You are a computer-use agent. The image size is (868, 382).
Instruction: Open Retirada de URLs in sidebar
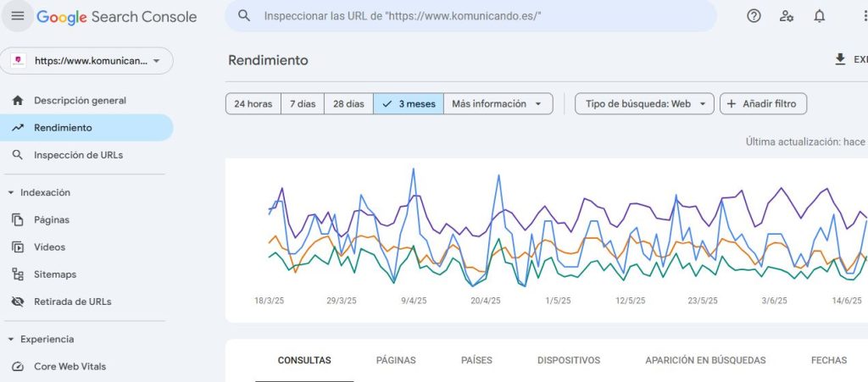point(87,302)
